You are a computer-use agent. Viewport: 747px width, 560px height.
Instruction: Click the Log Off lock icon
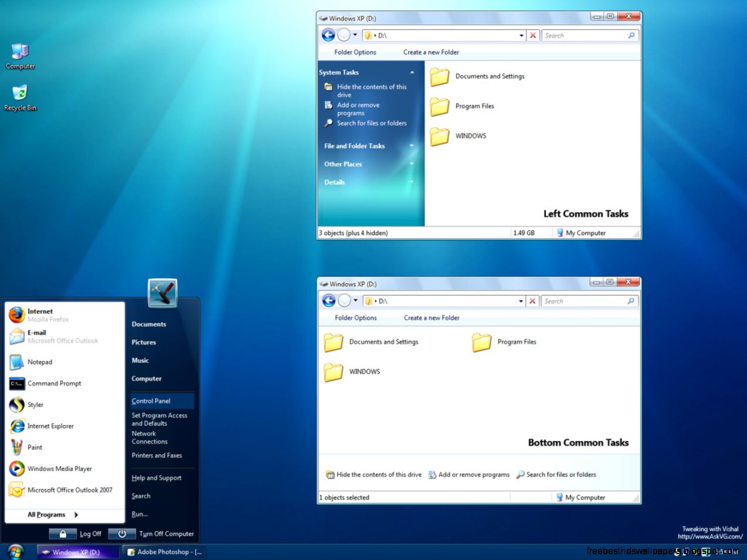point(63,534)
